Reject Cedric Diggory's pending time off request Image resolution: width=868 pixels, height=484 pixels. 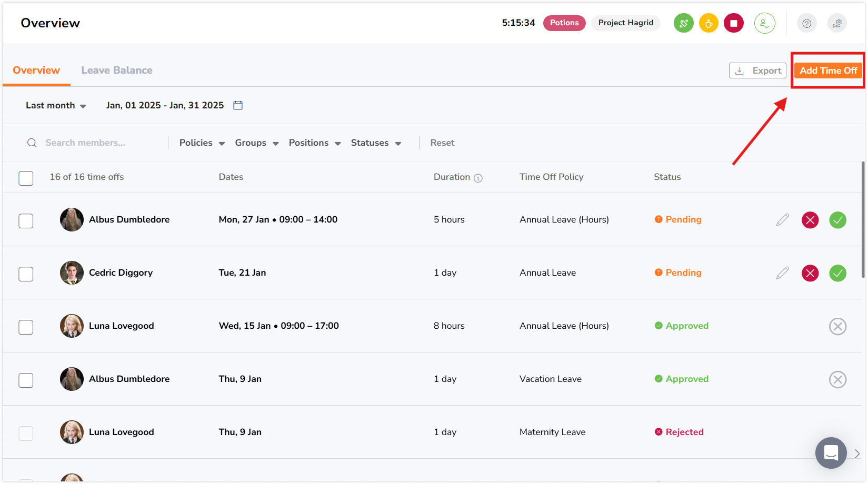pos(810,273)
